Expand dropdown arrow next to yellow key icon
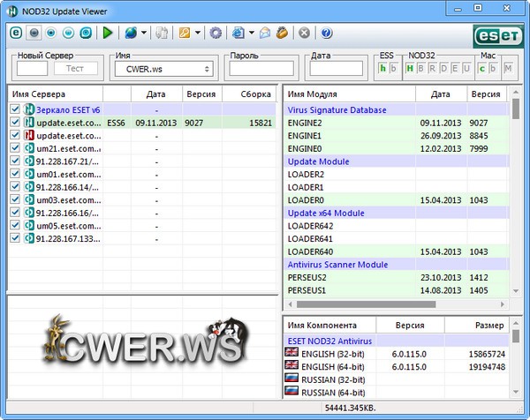Screen dimensions: 530x420 pos(199,33)
